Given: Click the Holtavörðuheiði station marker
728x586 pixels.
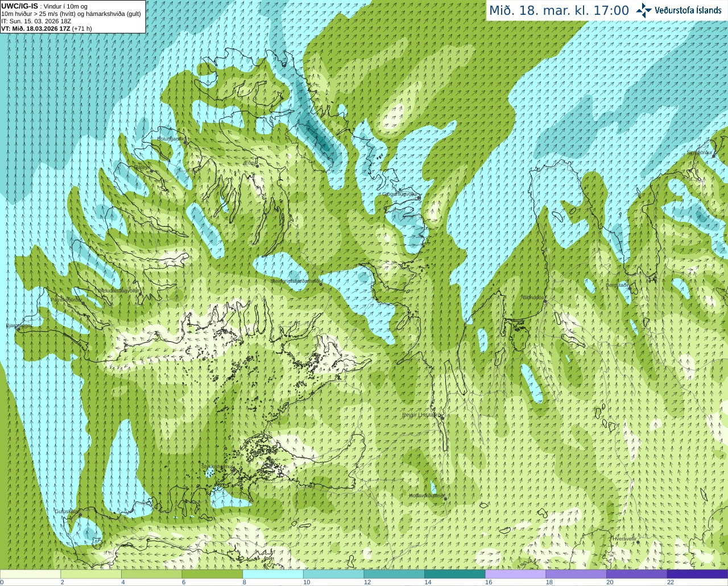Looking at the screenshot, I should pyautogui.click(x=445, y=498).
